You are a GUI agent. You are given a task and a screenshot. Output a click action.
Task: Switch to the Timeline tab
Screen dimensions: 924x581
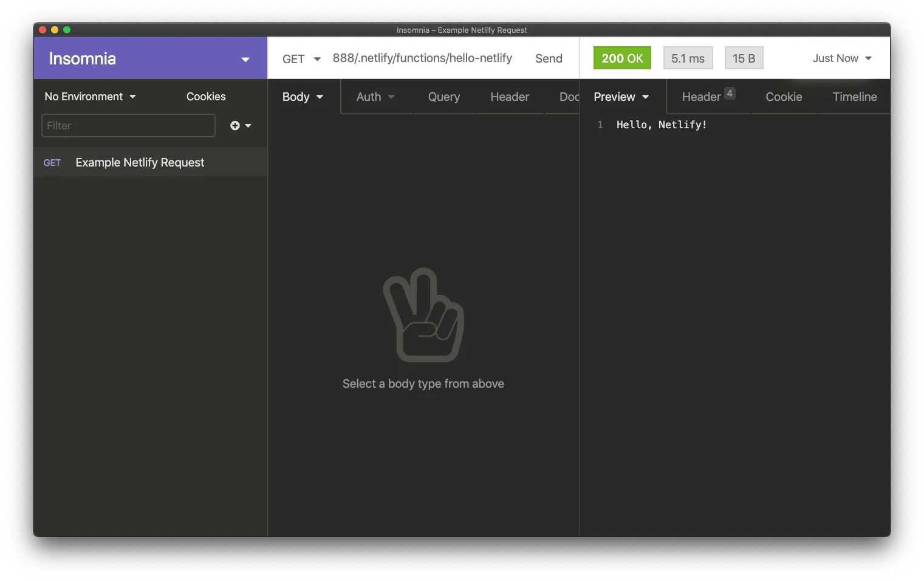coord(854,97)
